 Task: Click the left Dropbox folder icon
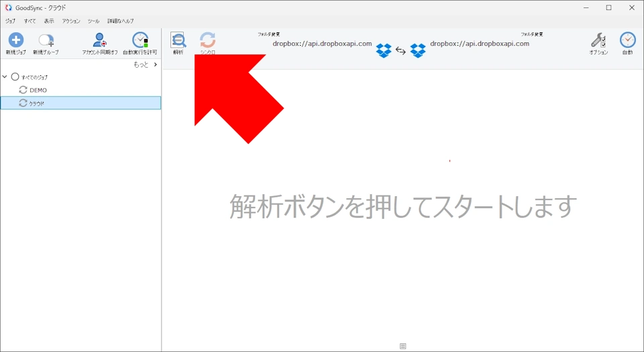tap(384, 50)
